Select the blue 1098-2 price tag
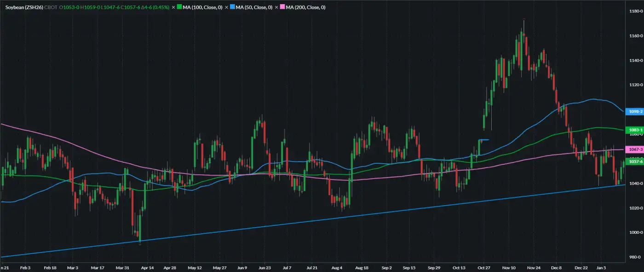 tap(635, 112)
